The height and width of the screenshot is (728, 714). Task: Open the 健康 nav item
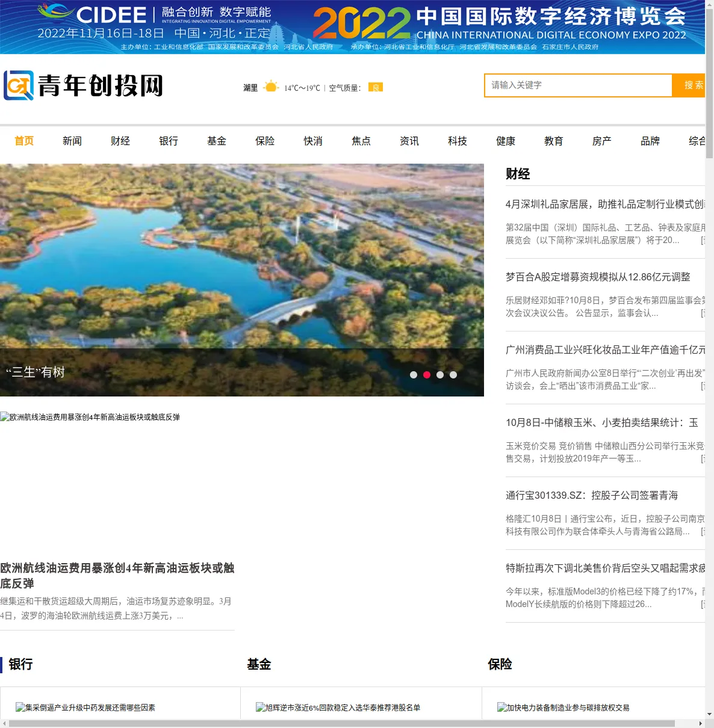point(506,141)
